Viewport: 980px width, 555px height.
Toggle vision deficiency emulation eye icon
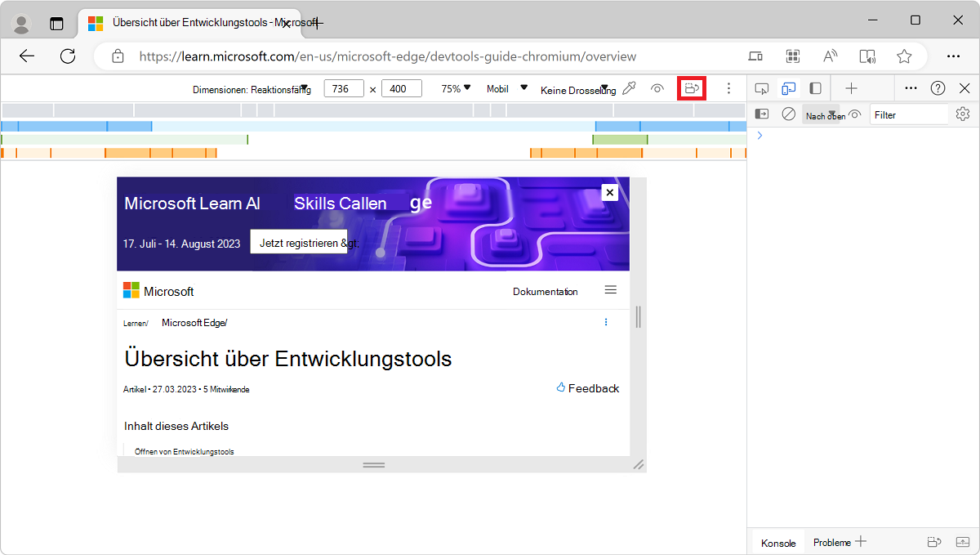(x=657, y=87)
